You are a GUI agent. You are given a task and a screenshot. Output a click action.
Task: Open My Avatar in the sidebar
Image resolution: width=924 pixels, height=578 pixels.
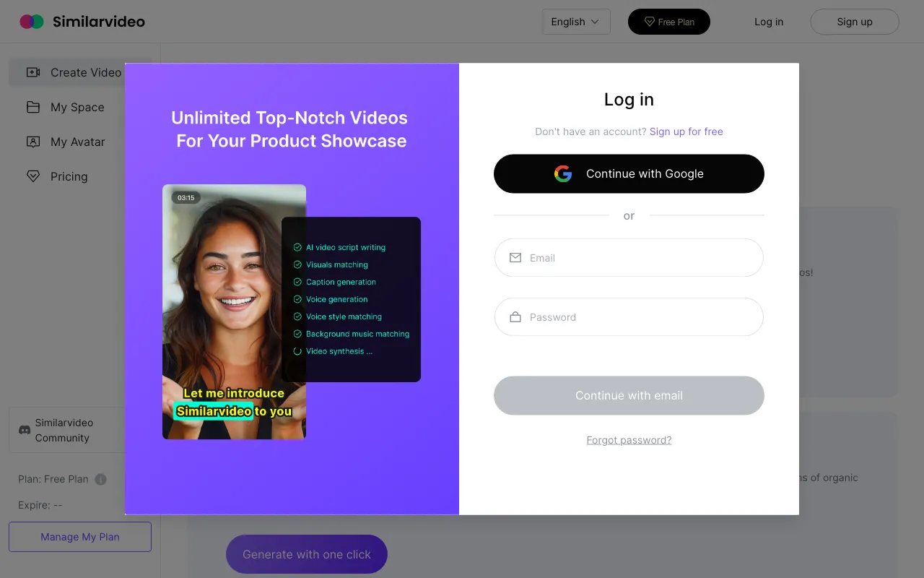tap(80, 142)
